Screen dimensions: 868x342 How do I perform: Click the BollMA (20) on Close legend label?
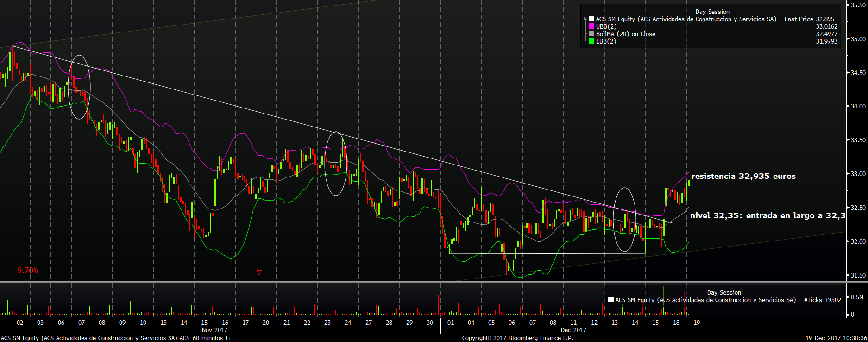[625, 34]
